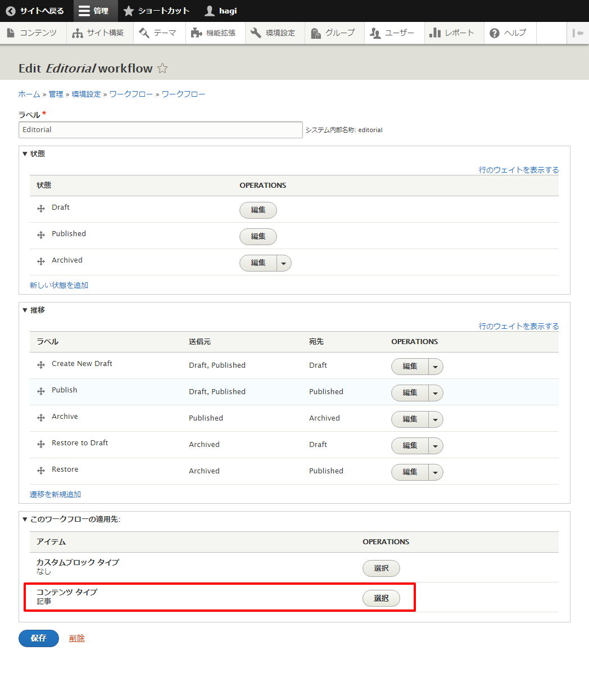Edit the Archive transition
The height and width of the screenshot is (700, 589).
410,419
